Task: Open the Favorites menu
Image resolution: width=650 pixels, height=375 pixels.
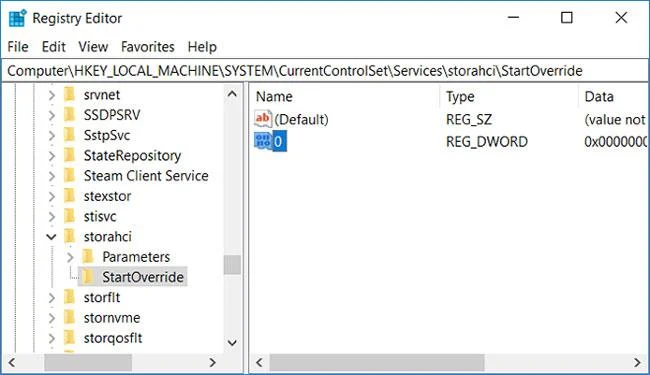Action: click(148, 47)
